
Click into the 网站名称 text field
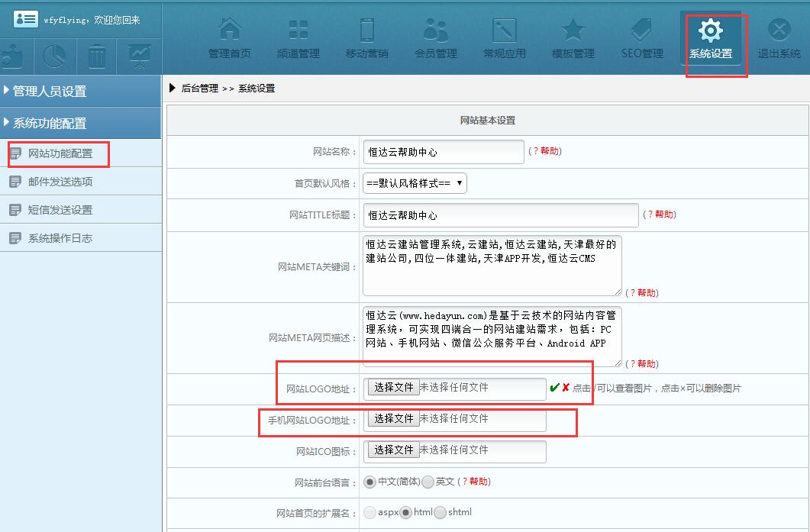(x=443, y=152)
